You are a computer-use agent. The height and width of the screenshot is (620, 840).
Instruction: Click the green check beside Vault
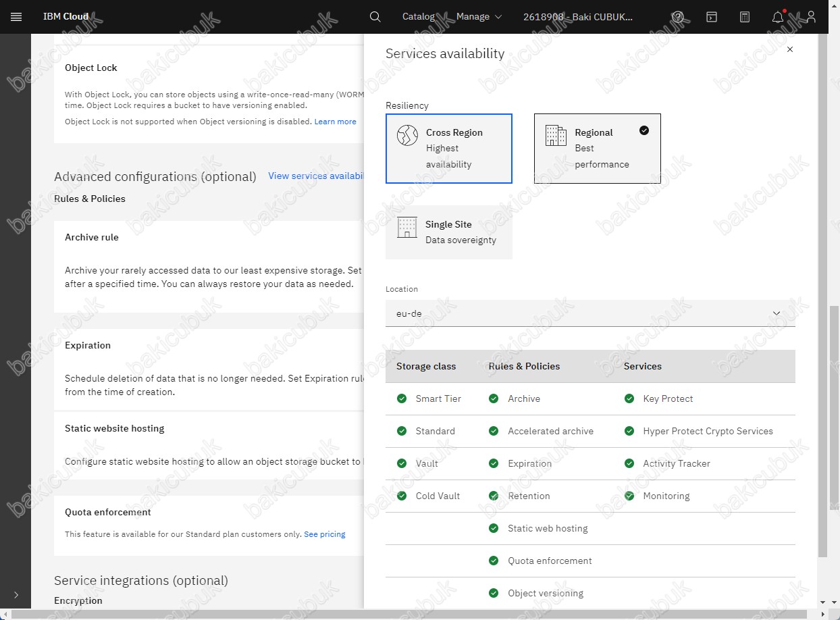(x=402, y=463)
